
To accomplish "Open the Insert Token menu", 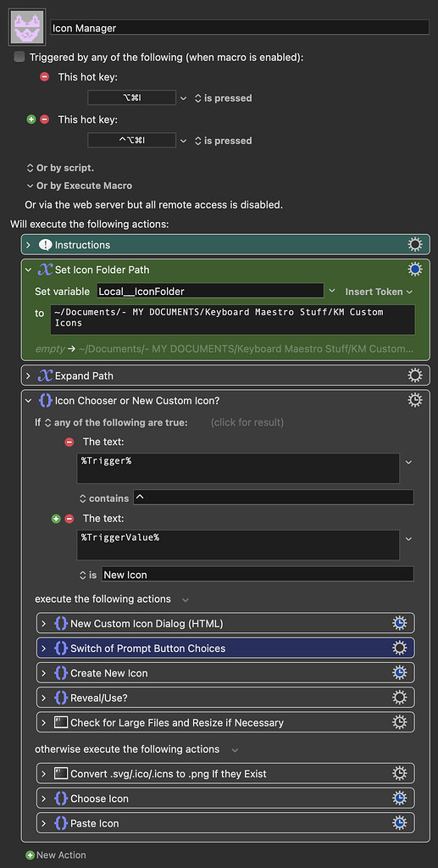I will pos(379,292).
